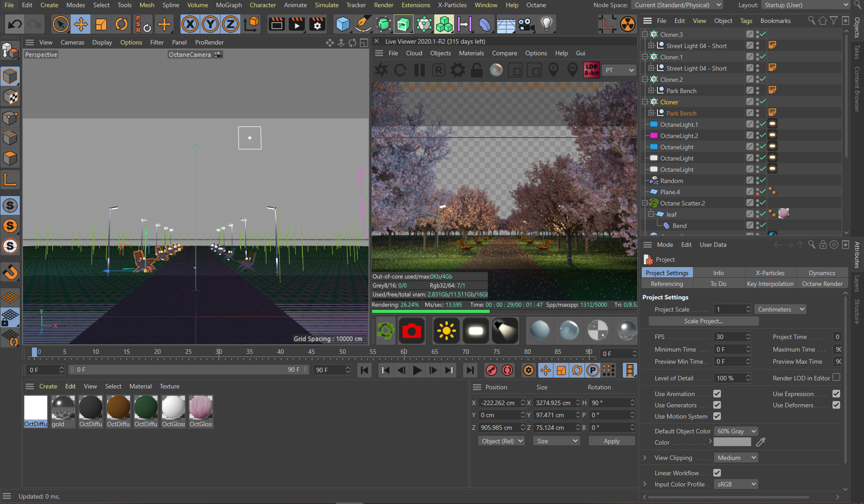Screen dimensions: 864x504
Task: Click the Scale Project... button
Action: click(703, 321)
